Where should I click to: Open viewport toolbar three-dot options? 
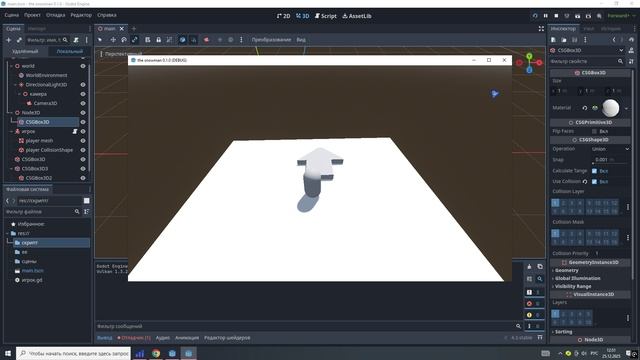coord(241,40)
